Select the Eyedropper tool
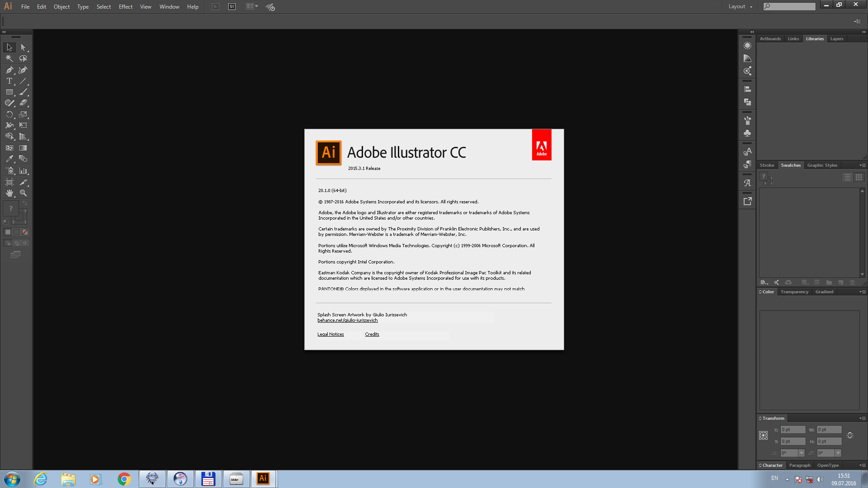The height and width of the screenshot is (488, 868). click(9, 159)
